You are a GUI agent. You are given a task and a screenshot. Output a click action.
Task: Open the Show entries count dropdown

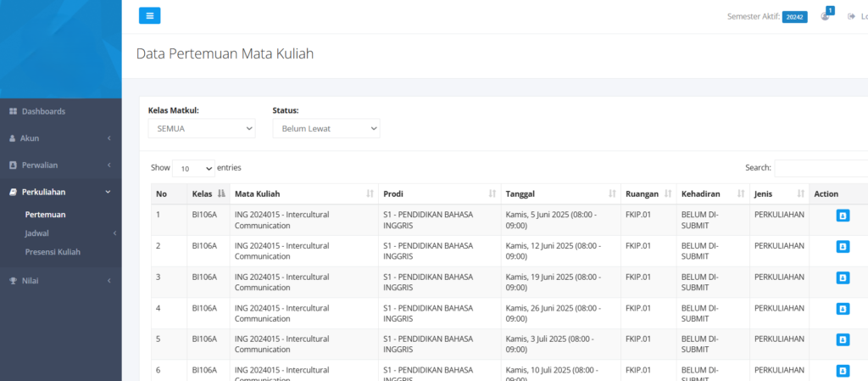click(x=193, y=168)
